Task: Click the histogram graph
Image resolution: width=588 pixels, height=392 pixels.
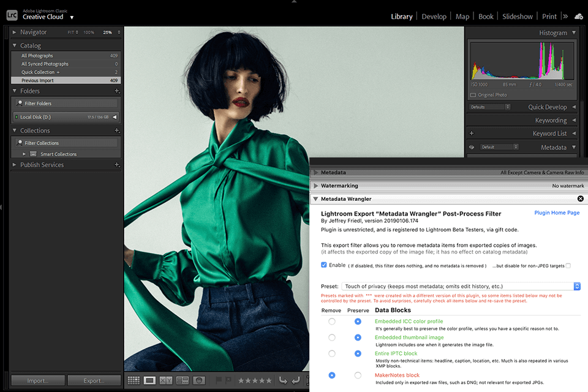Action: click(x=522, y=61)
